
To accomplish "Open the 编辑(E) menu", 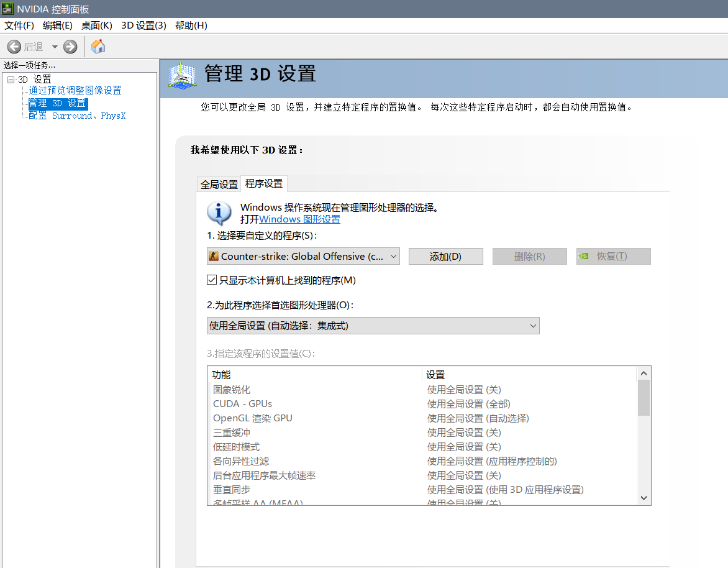I will point(58,25).
